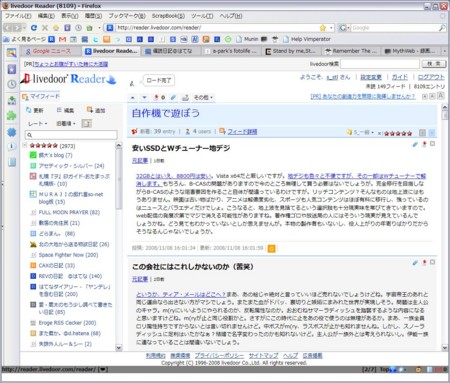Go to next feed with down arrow
The image size is (450, 383).
[144, 98]
